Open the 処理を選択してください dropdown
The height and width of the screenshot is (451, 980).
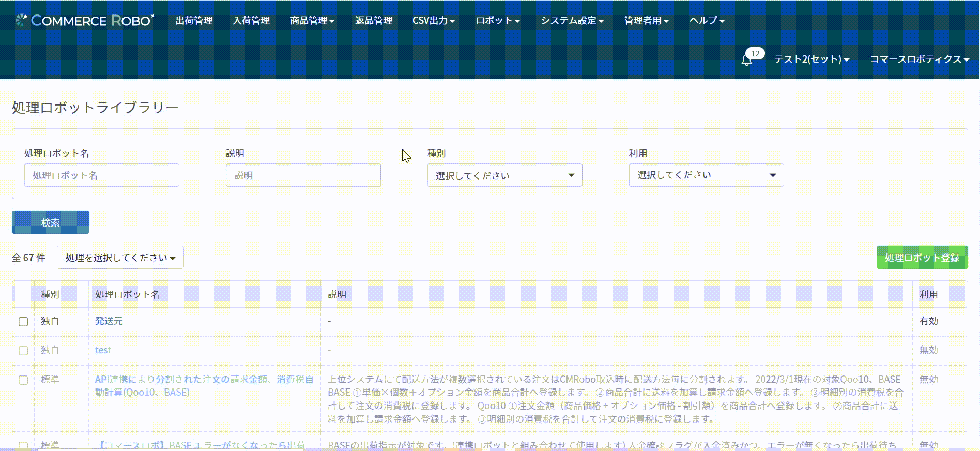[120, 258]
